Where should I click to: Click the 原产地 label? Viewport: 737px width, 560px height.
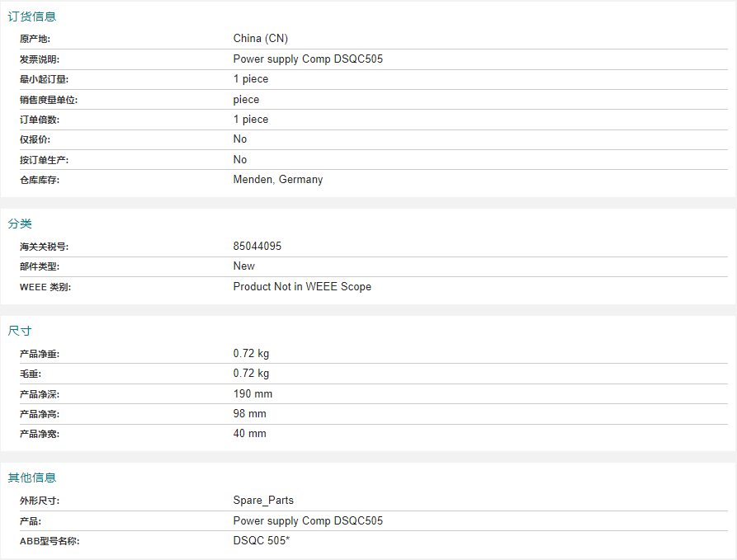35,39
